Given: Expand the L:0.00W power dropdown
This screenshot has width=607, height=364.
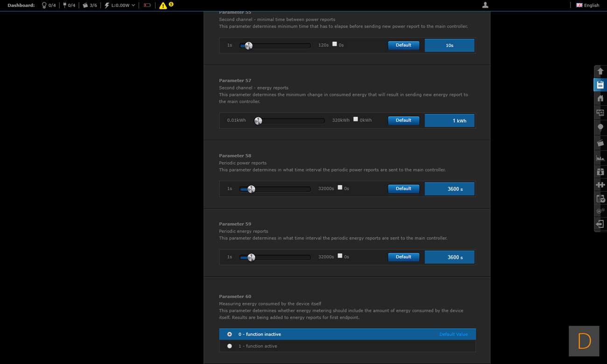Looking at the screenshot, I should coord(120,6).
